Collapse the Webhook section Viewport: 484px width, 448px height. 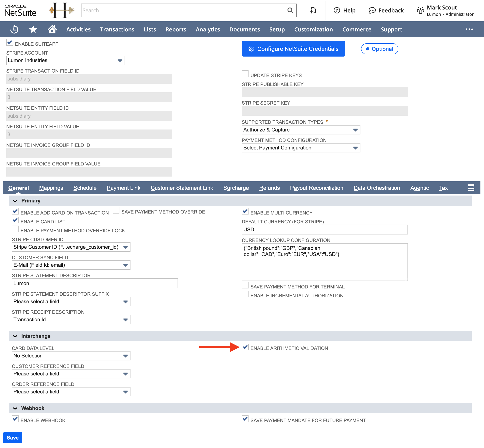[15, 408]
